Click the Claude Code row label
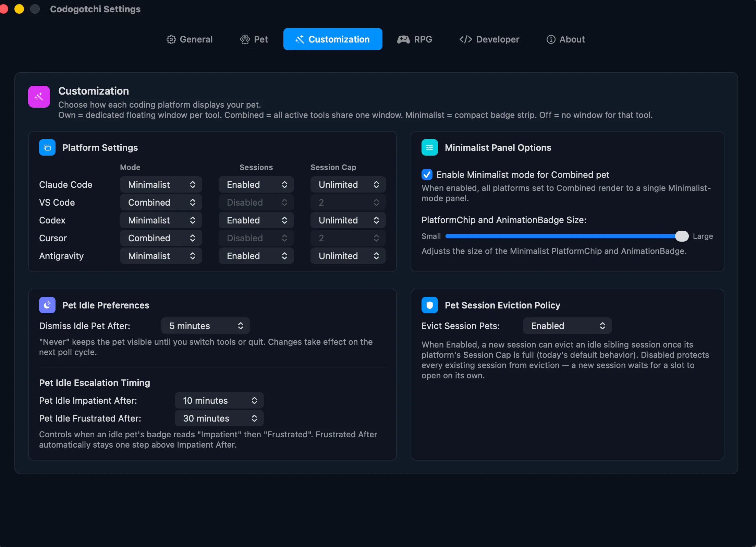Image resolution: width=756 pixels, height=547 pixels. pyautogui.click(x=66, y=185)
